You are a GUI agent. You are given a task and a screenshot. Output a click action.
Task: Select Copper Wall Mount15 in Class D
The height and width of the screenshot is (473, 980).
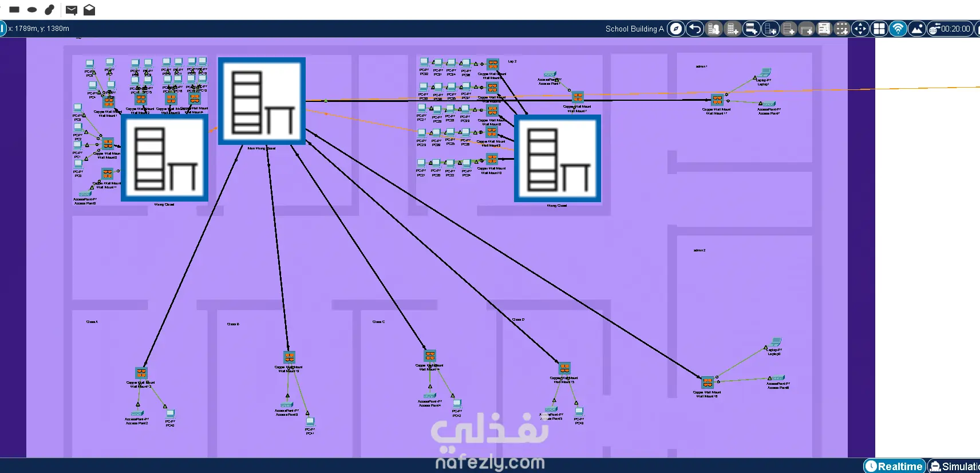(x=564, y=368)
